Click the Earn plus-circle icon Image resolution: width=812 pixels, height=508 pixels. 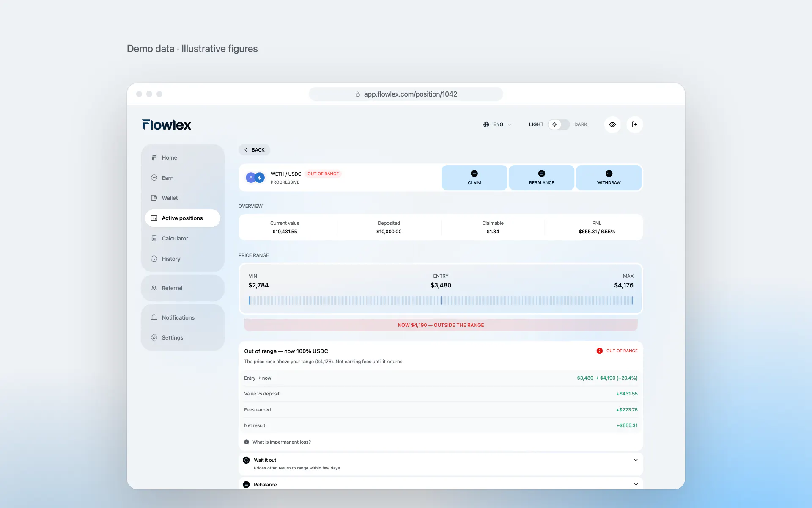[x=154, y=178]
